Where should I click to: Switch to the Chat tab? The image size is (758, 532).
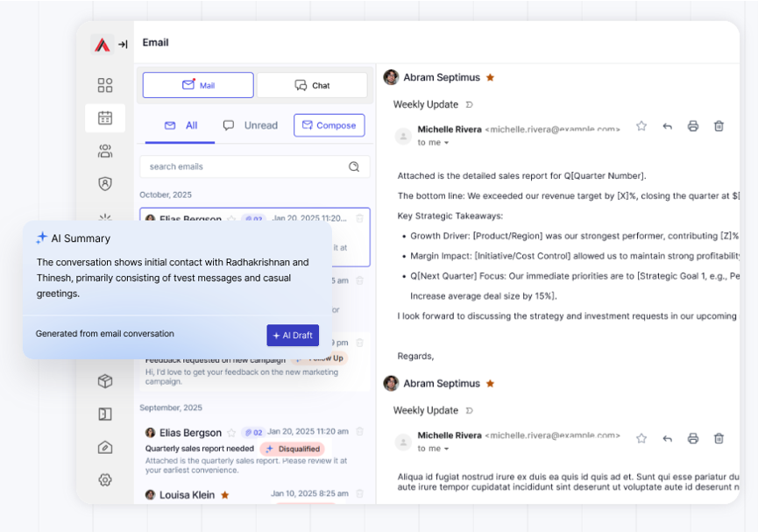(x=312, y=85)
